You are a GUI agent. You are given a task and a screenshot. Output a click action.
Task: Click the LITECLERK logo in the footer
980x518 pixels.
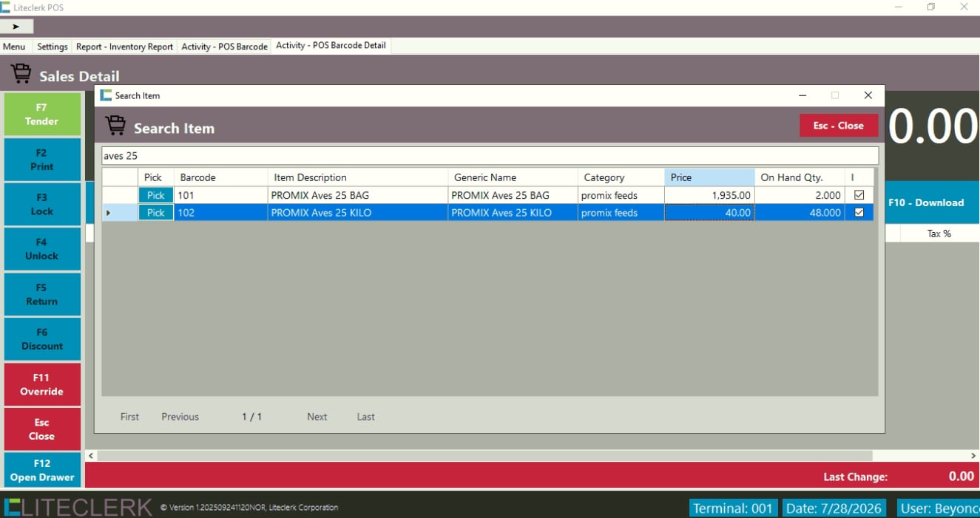pyautogui.click(x=77, y=507)
